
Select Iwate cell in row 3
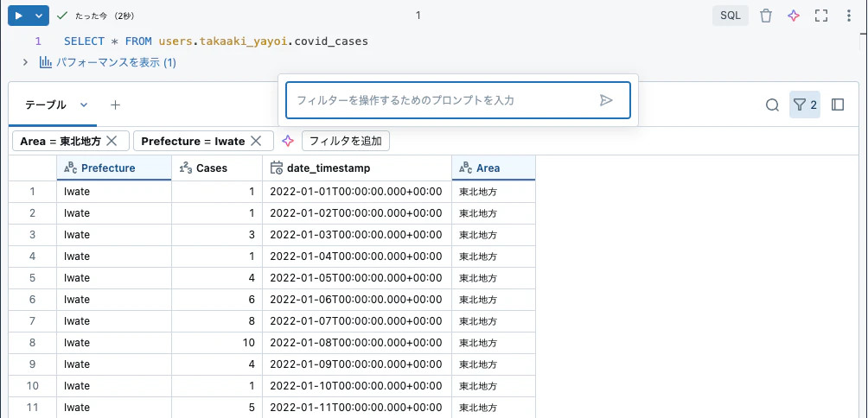point(114,234)
